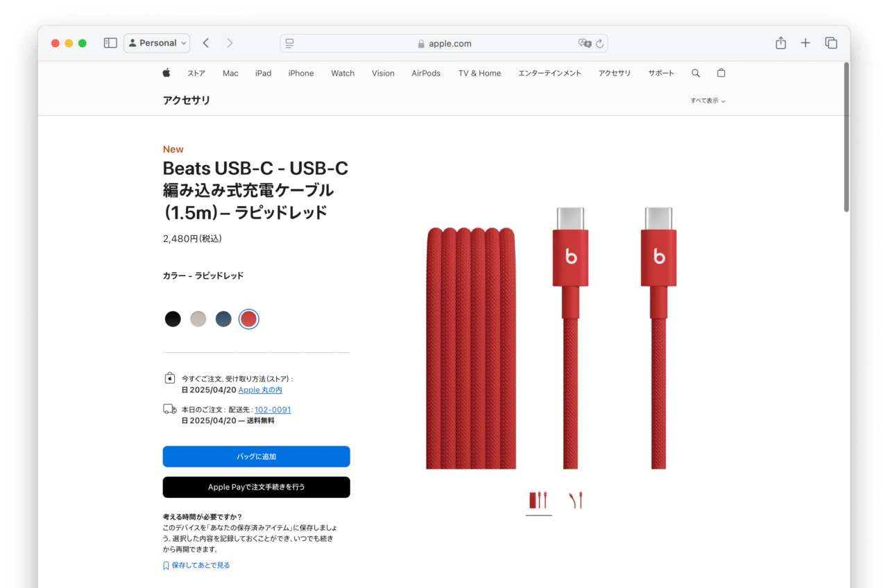The image size is (888, 588).
Task: Expand the すべて表示 menu
Action: [708, 101]
